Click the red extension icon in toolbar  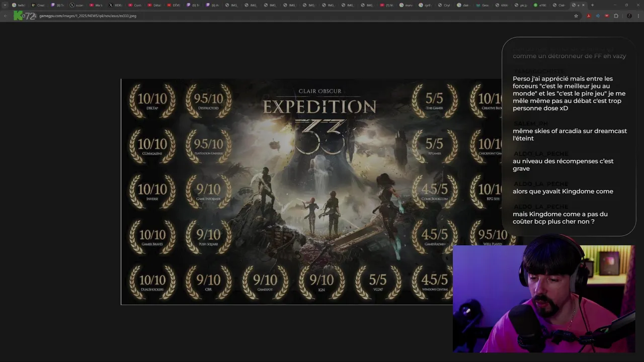pyautogui.click(x=607, y=16)
